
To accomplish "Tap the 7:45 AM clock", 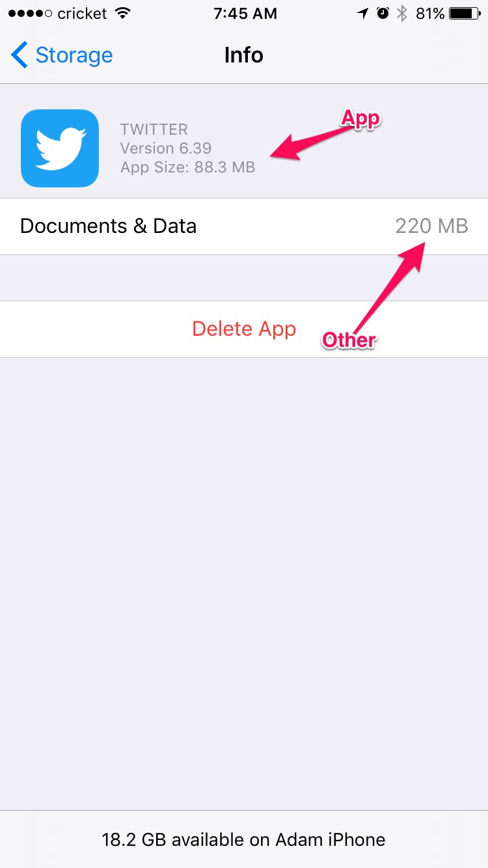I will click(244, 13).
